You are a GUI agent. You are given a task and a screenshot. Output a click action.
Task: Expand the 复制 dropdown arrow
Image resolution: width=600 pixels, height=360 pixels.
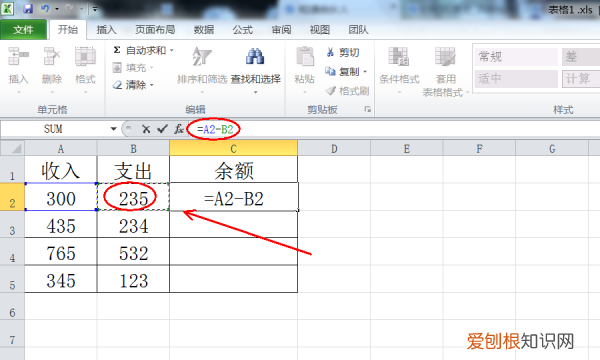[365, 72]
